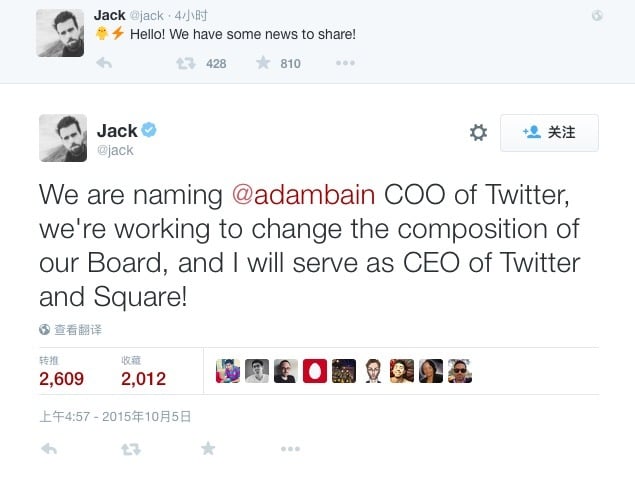Image resolution: width=635 pixels, height=480 pixels.
Task: Retweet the "Hello! We have some news" tweet
Action: pos(185,63)
